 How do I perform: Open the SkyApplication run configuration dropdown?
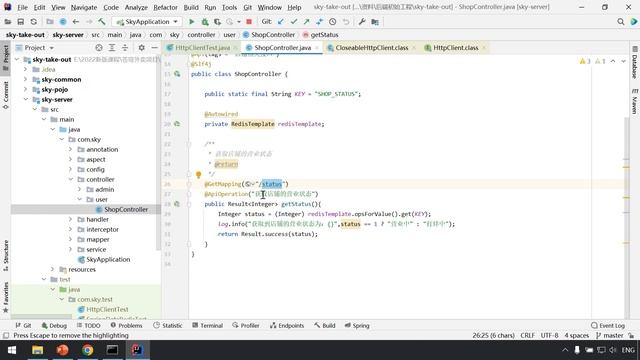[x=148, y=22]
